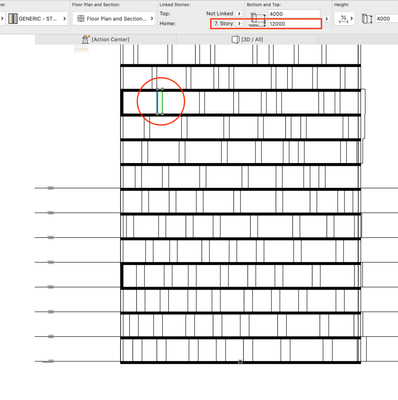This screenshot has width=398, height=400.
Task: Click the 3D / All view icon
Action: click(x=235, y=39)
